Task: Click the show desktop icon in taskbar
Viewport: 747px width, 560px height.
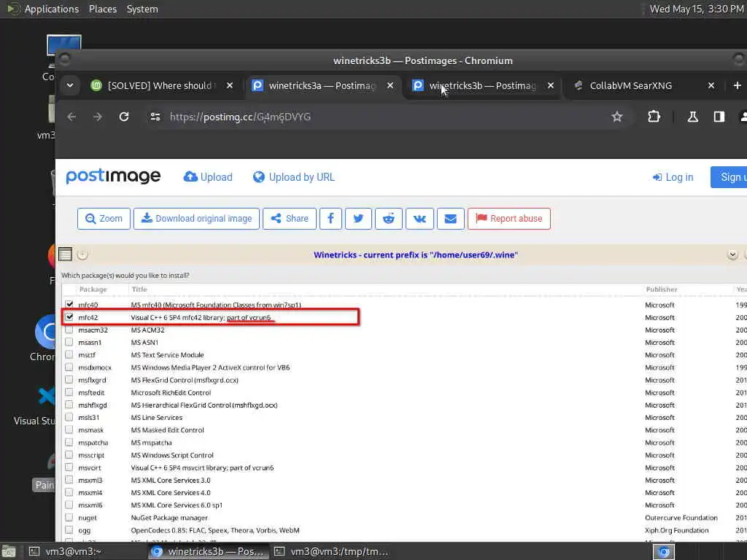Action: (x=9, y=552)
